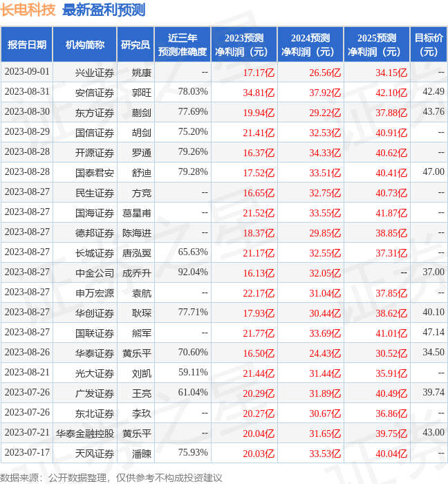The image size is (448, 484).
Task: Select the 研究员 column header
Action: tap(136, 45)
